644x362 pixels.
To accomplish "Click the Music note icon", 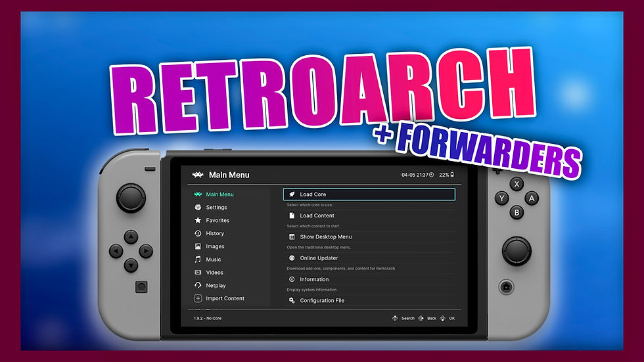I will point(198,260).
